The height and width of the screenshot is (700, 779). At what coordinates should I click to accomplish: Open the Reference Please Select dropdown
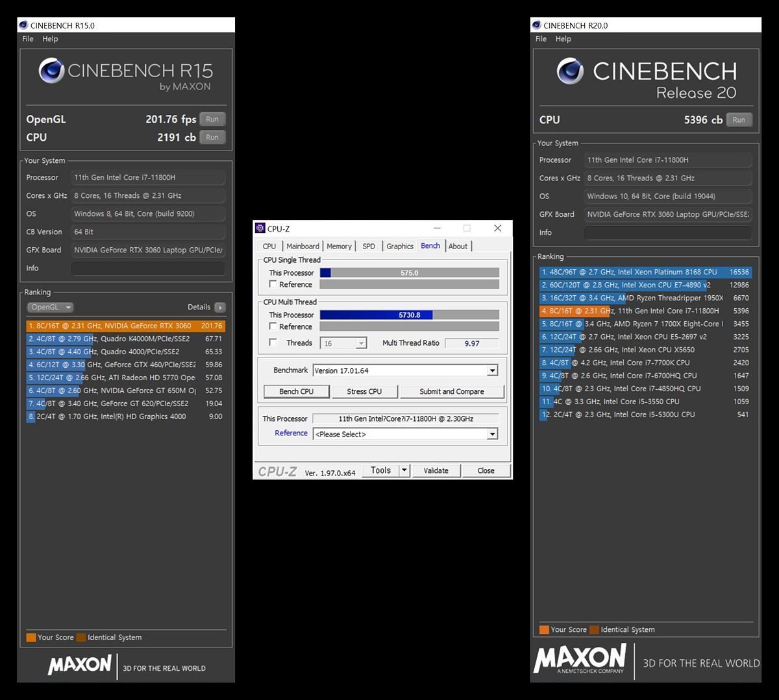point(493,434)
